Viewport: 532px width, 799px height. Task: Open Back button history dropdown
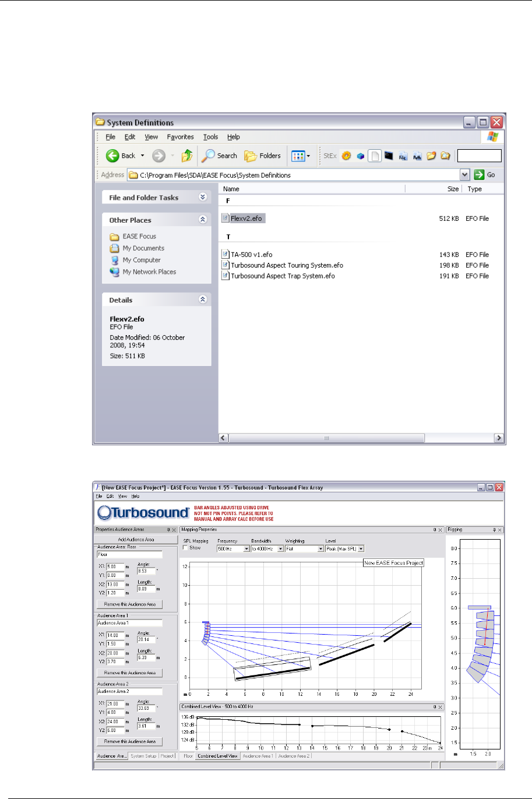143,156
